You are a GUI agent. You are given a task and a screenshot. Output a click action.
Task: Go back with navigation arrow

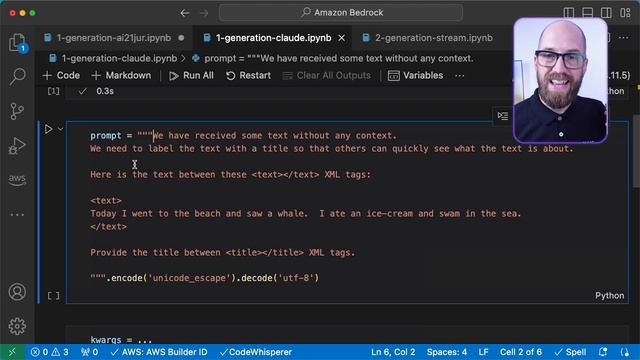[x=185, y=13]
